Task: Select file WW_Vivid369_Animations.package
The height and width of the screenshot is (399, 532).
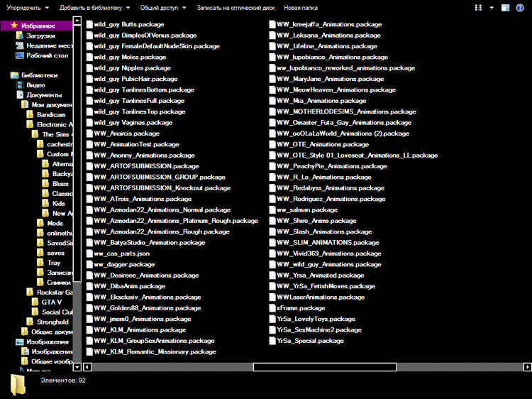Action: 326,253
